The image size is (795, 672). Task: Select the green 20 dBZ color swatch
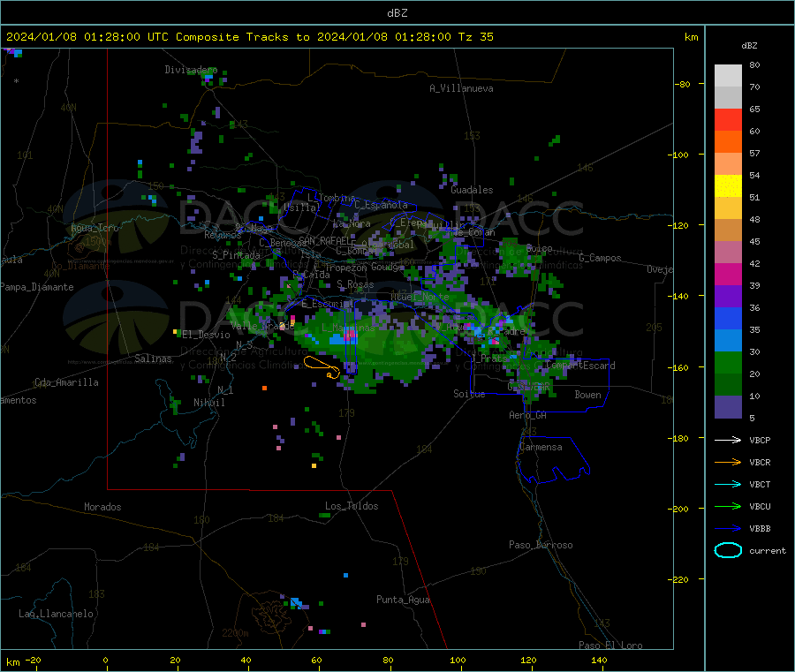coord(728,363)
